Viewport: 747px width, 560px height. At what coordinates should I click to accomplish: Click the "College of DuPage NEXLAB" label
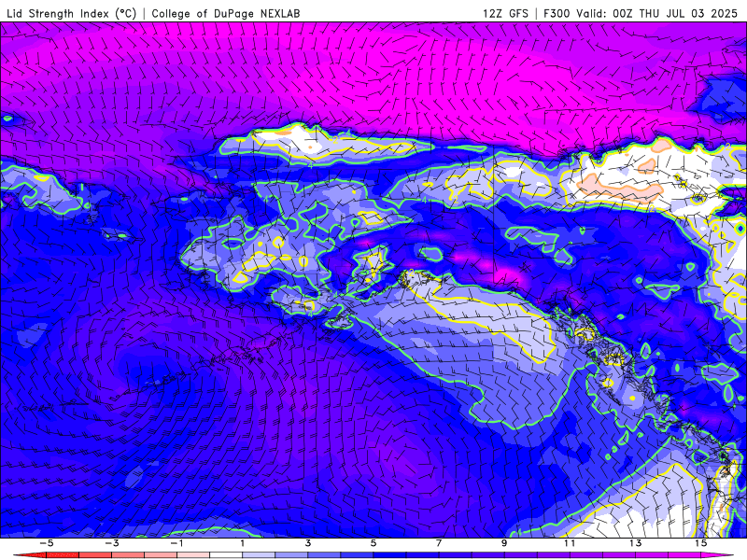coord(226,13)
